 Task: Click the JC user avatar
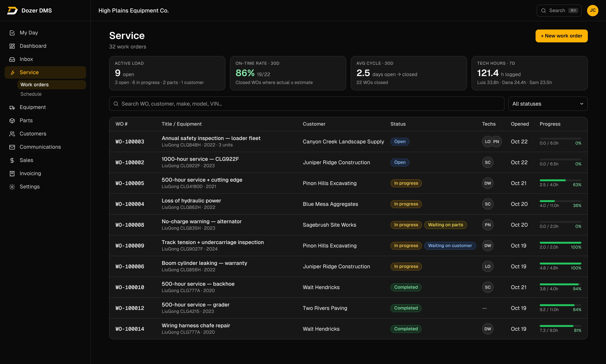pos(593,11)
